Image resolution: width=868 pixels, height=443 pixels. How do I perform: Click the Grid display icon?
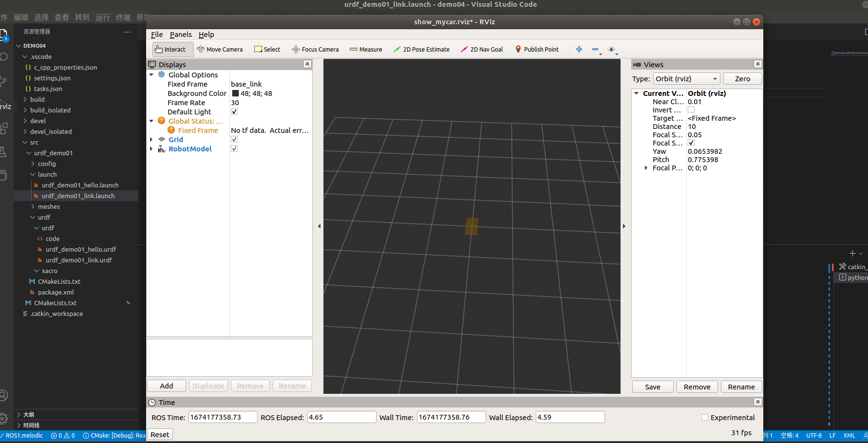162,139
